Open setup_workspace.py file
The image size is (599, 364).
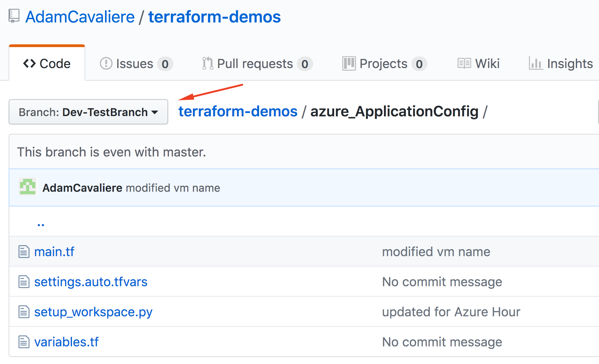pos(93,312)
